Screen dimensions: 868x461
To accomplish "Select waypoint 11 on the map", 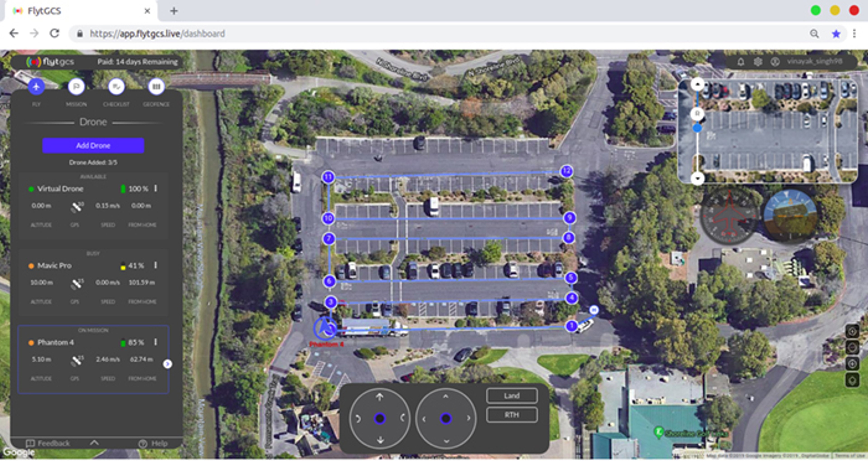I will (x=328, y=177).
